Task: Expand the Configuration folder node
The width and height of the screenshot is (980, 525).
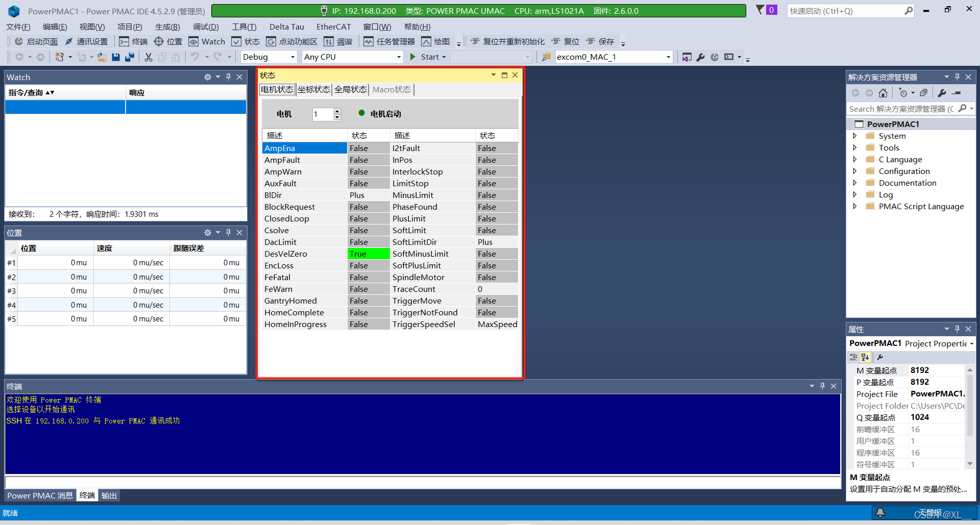Action: tap(855, 171)
